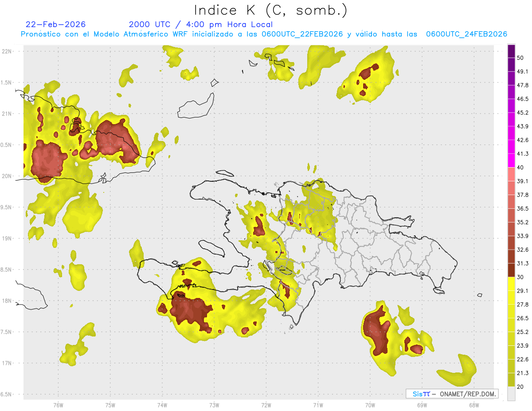Select the '27.8' color scale value
The width and height of the screenshot is (532, 411).
click(x=523, y=304)
